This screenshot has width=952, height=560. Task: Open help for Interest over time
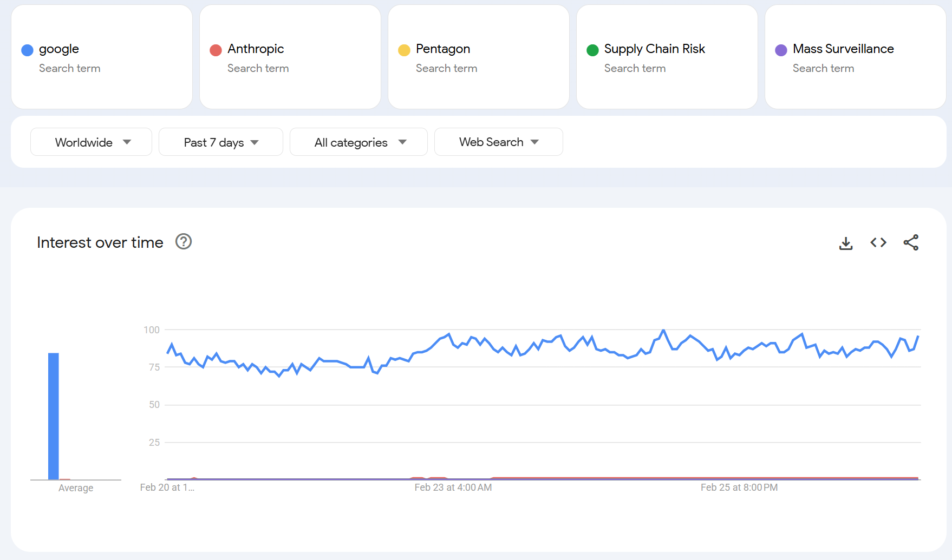[x=184, y=242]
